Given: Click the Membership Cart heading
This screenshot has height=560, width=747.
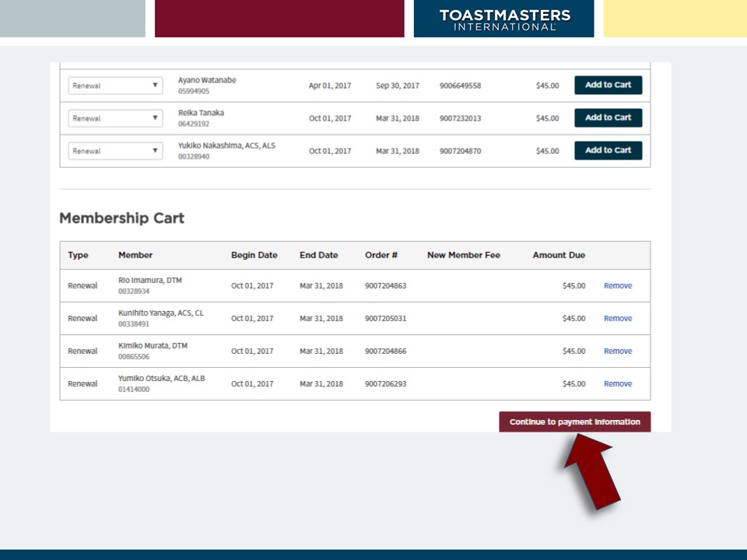Looking at the screenshot, I should click(x=122, y=218).
